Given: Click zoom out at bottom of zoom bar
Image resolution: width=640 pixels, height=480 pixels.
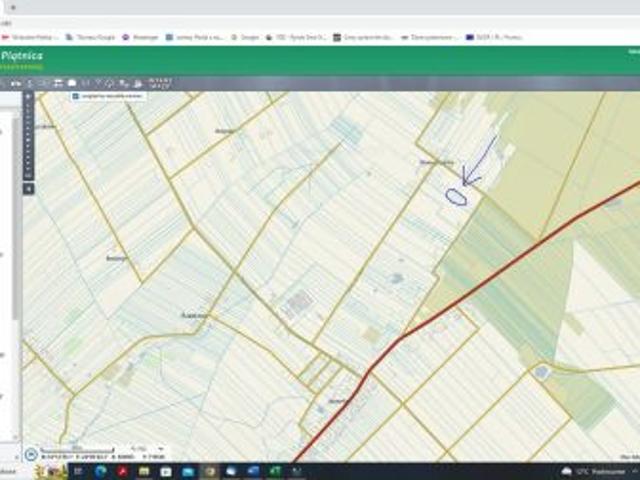Looking at the screenshot, I should (29, 176).
